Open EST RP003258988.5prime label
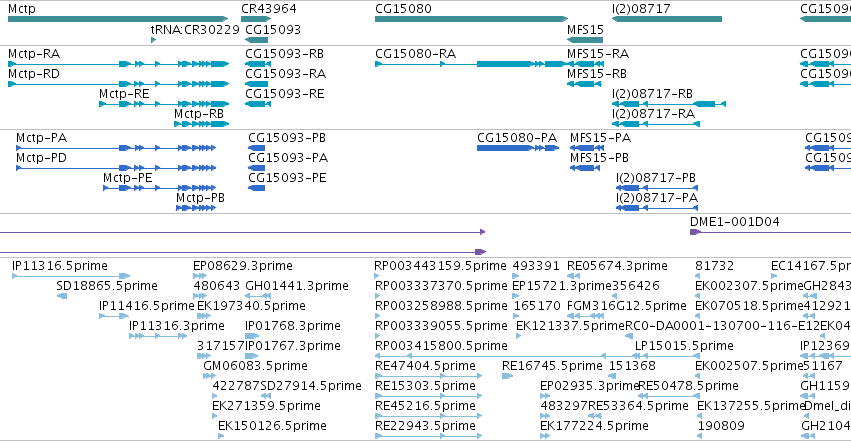 pos(441,306)
